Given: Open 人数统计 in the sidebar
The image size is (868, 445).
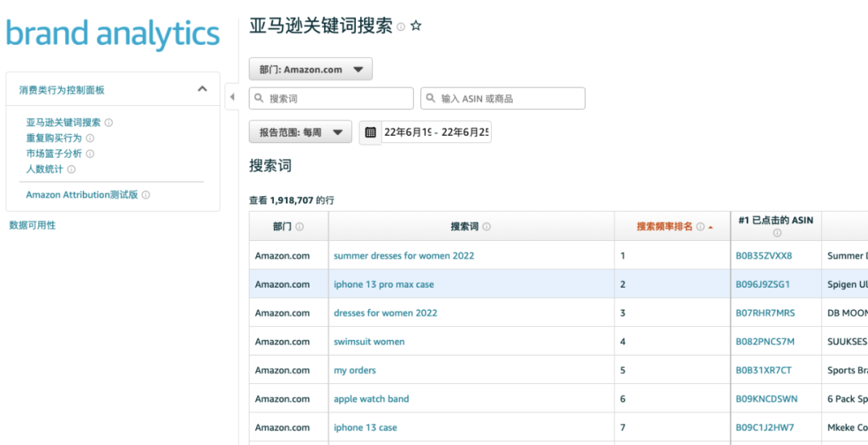Looking at the screenshot, I should (44, 169).
